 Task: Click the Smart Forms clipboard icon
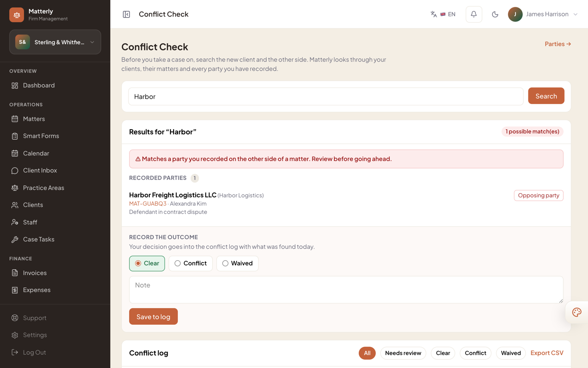(x=15, y=136)
